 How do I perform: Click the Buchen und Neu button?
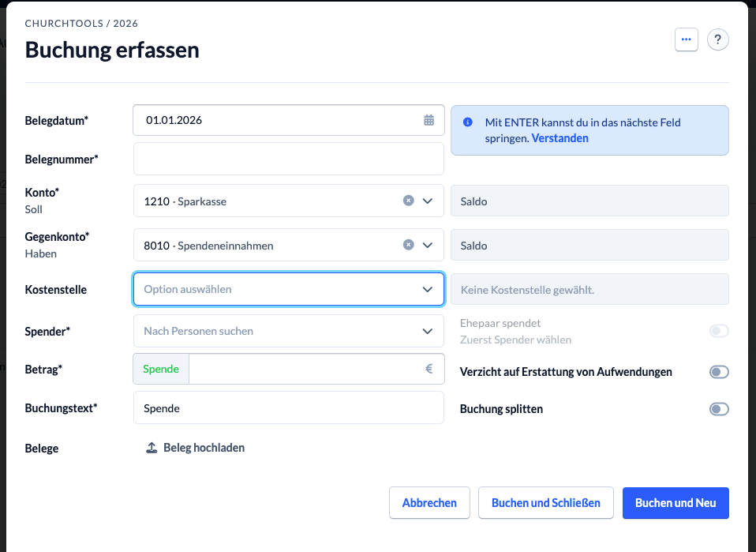tap(675, 503)
